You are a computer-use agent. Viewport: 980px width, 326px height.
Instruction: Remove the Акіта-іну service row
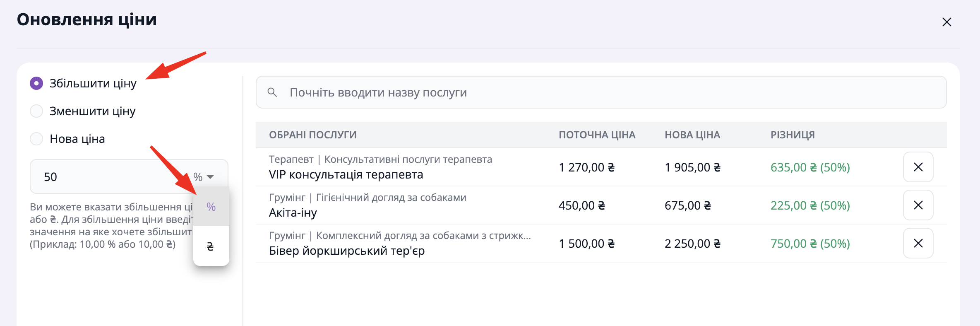(x=918, y=205)
